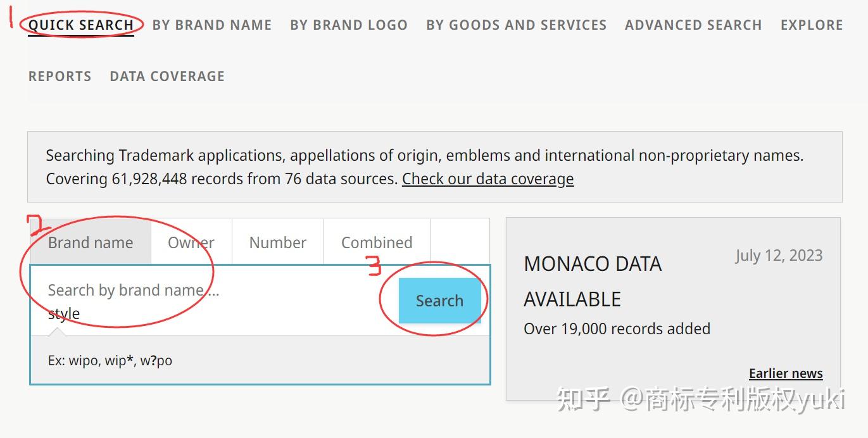Open the REPORTS section
Screen dimensions: 868x438
tap(60, 76)
